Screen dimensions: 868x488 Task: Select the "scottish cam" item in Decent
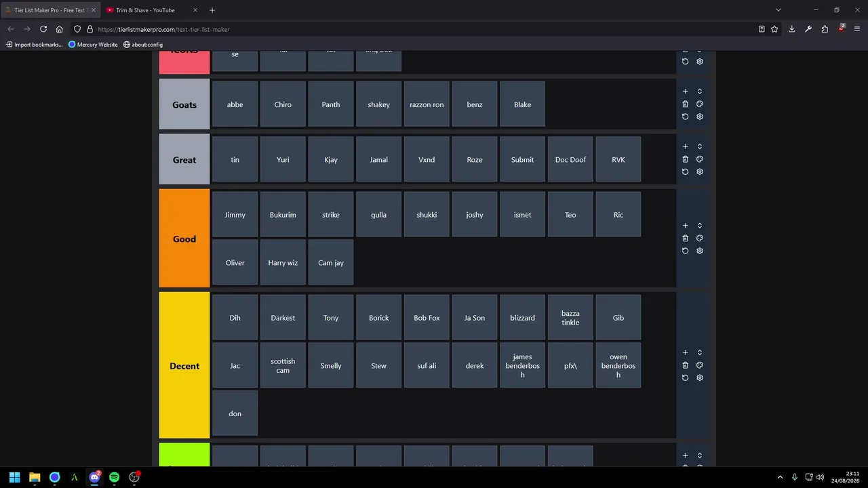[x=283, y=365]
